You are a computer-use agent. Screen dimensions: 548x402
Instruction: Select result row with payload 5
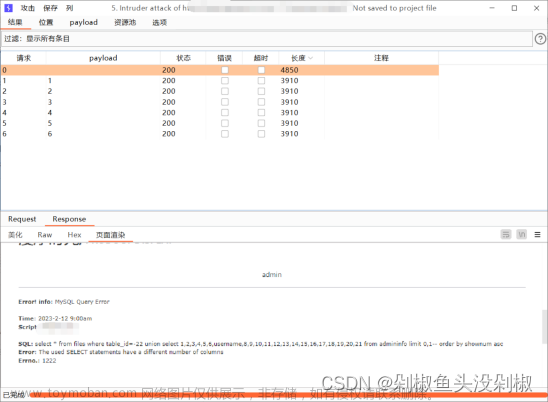(220, 123)
